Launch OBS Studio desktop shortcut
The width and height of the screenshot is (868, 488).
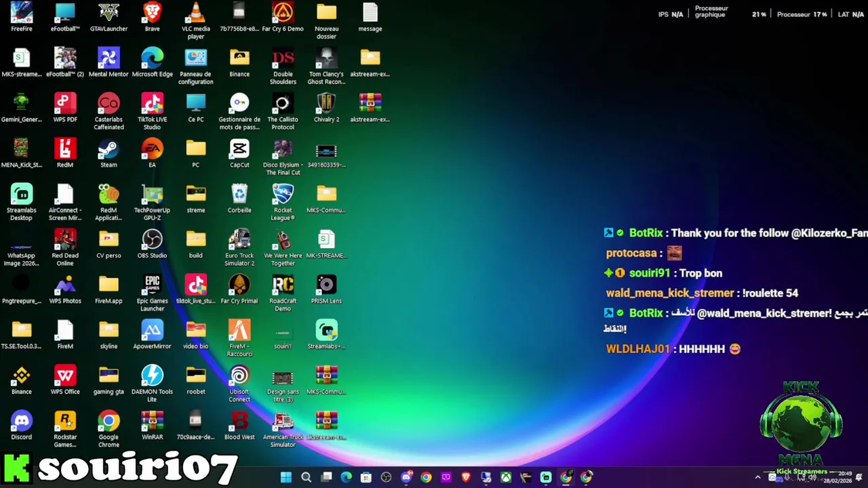click(x=152, y=245)
